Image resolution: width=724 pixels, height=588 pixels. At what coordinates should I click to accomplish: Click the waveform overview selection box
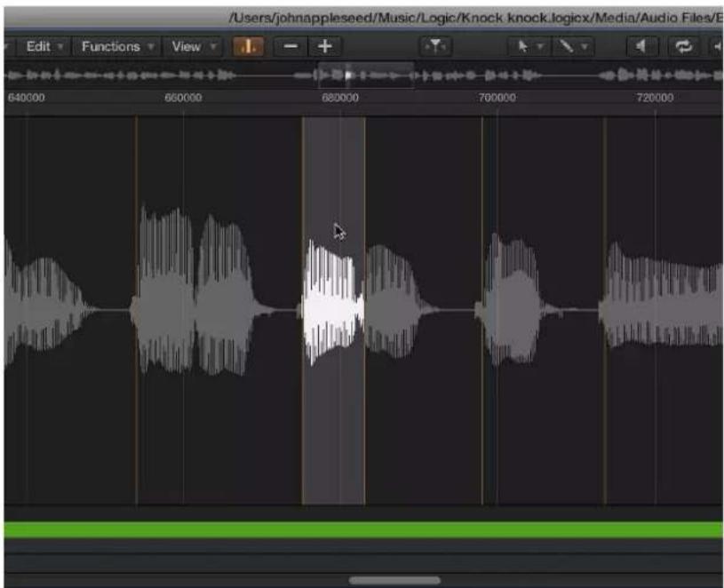(x=366, y=75)
